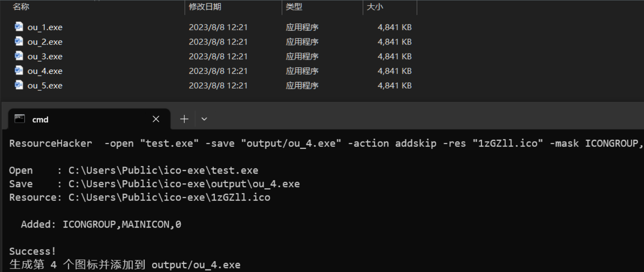
Task: Click the cmd terminal tab icon
Action: coord(19,119)
